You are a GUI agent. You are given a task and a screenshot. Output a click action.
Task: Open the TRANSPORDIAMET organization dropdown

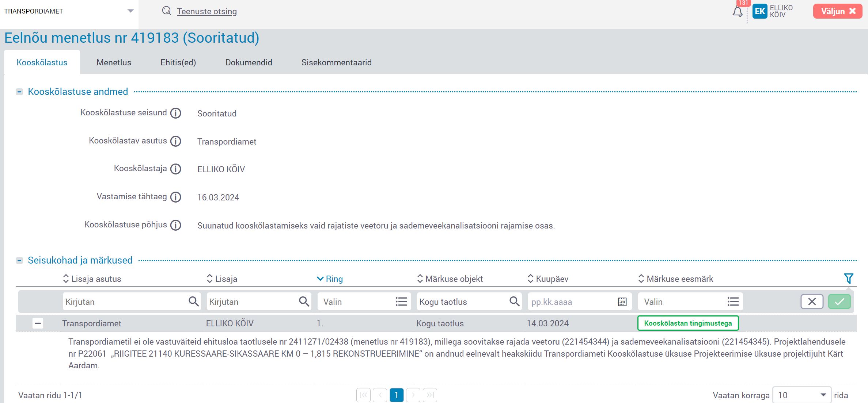pos(69,11)
